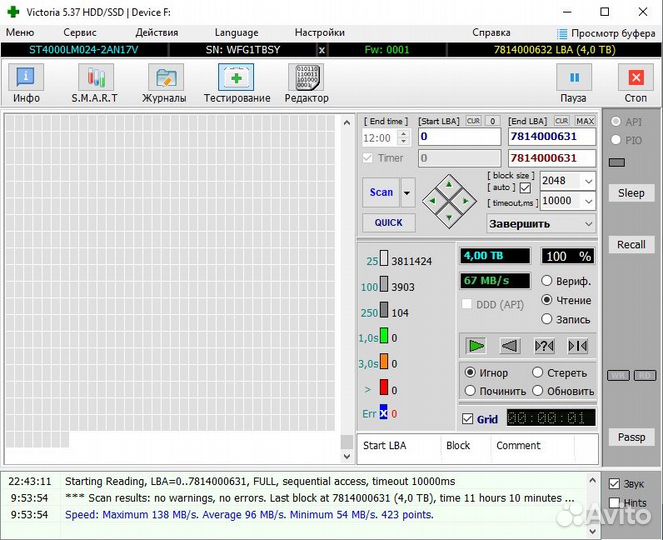Image resolution: width=663 pixels, height=540 pixels.
Task: Expand the block size 2048 dropdown
Action: point(587,181)
